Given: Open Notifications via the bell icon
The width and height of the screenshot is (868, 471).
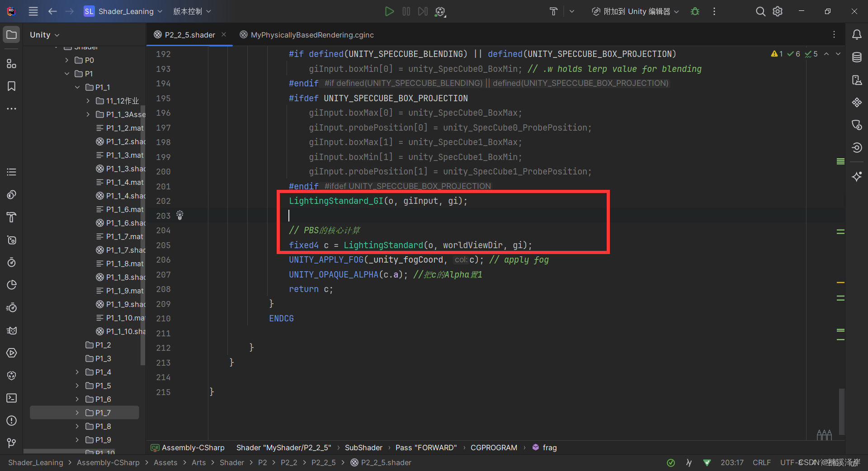Looking at the screenshot, I should pyautogui.click(x=857, y=34).
